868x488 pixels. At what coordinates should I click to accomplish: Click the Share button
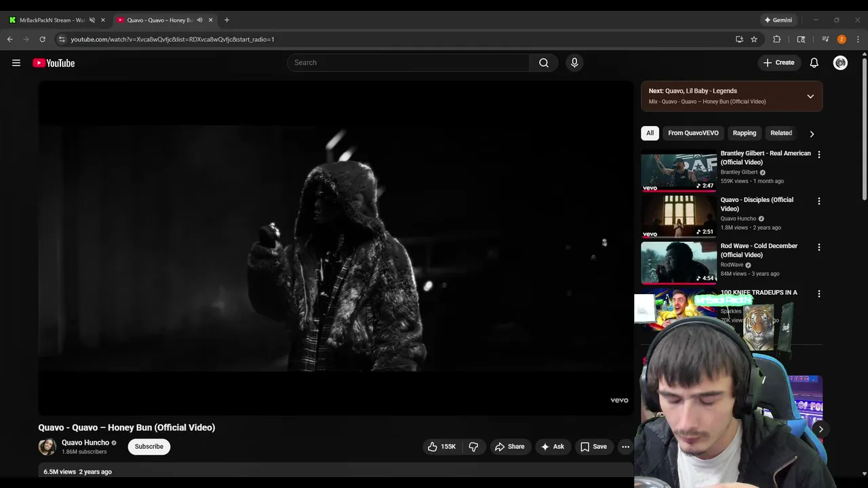point(509,447)
